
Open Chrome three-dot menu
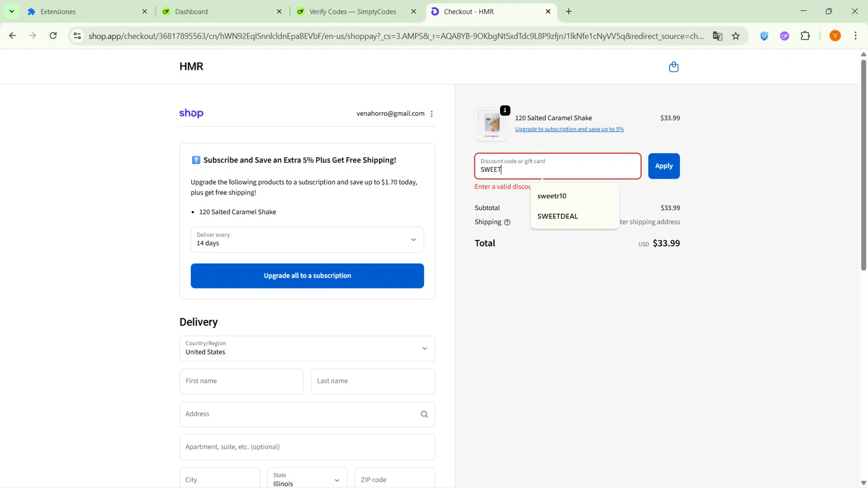(x=856, y=36)
